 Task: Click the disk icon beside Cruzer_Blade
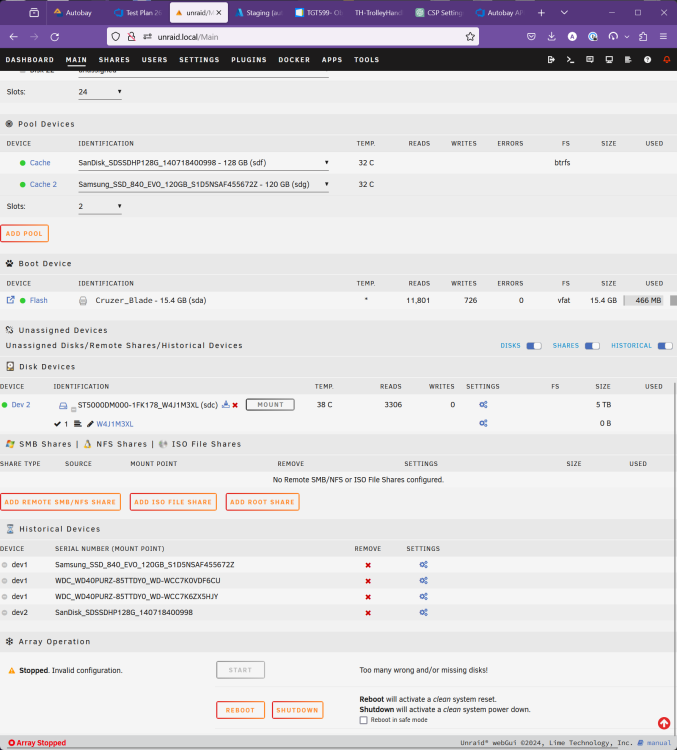(x=83, y=301)
